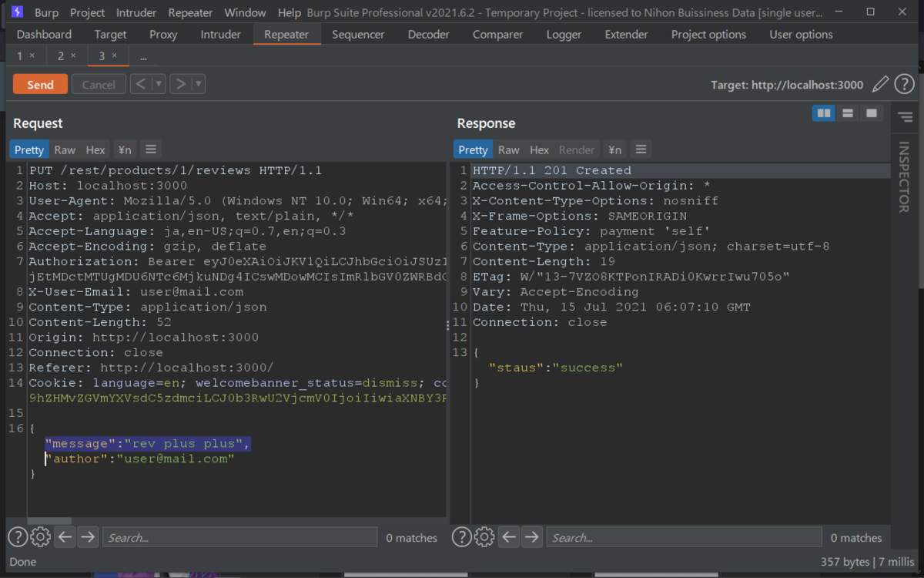Screen dimensions: 924x578
Task: Go to previous request search match
Action: coord(65,537)
